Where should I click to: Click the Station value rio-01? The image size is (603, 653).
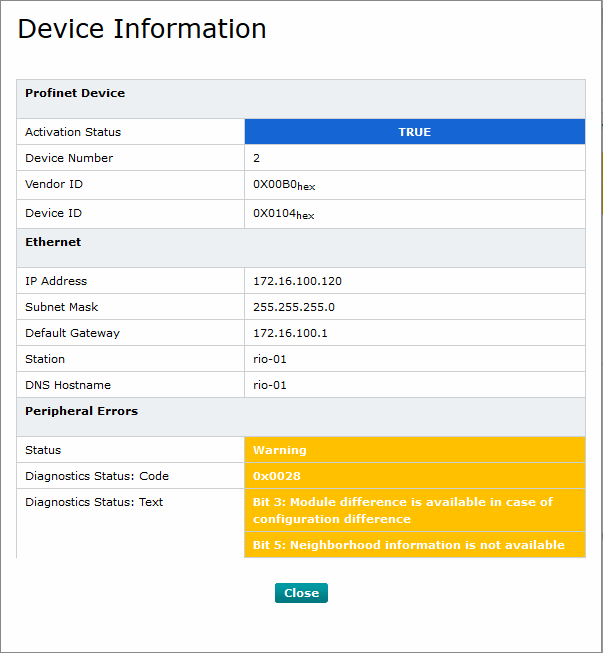coord(271,359)
